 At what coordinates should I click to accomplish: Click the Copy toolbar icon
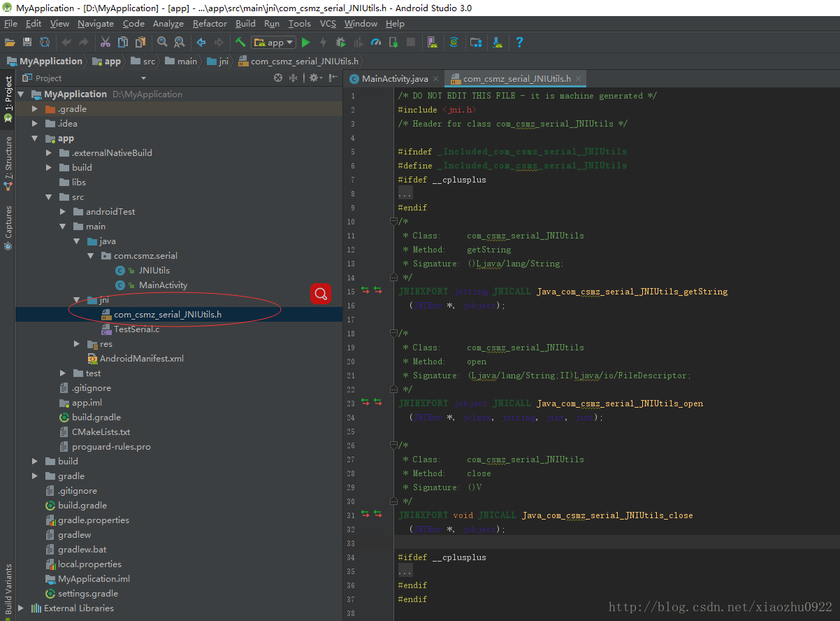click(123, 42)
